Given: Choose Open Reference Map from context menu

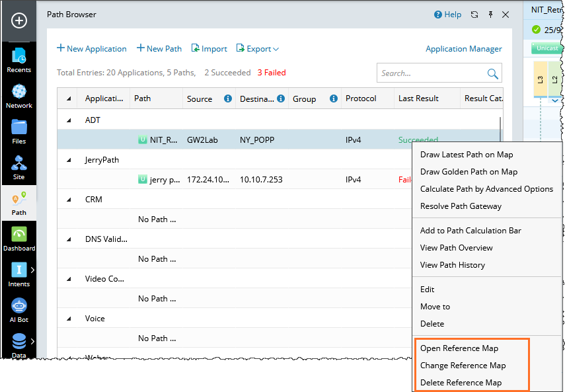Looking at the screenshot, I should pyautogui.click(x=459, y=348).
